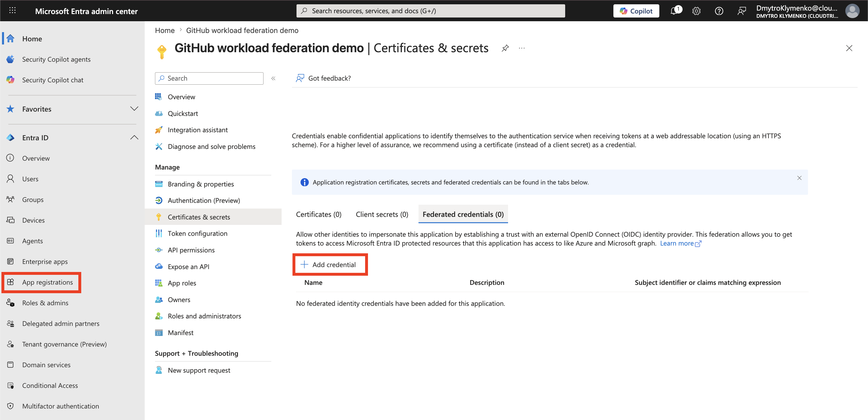
Task: Pin the Certificates & secrets page
Action: 505,48
